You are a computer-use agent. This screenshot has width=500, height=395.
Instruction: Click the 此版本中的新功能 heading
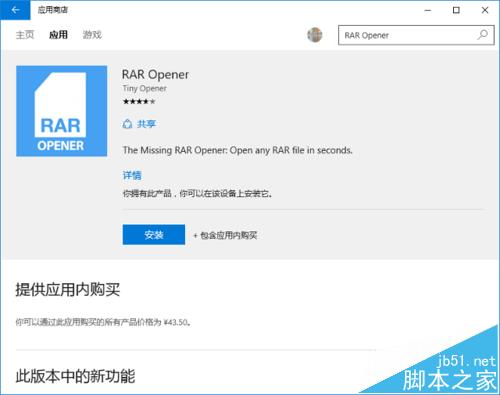point(75,376)
